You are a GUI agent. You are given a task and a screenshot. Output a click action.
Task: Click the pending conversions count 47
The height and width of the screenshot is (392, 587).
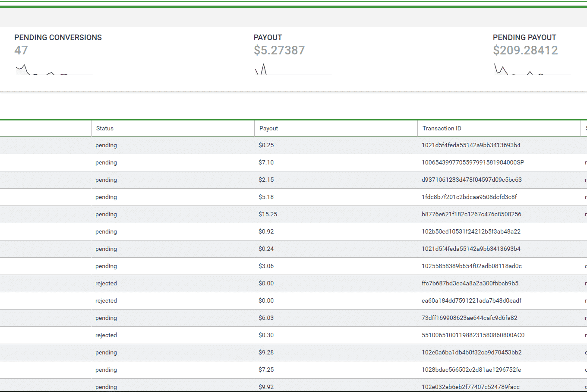pos(21,51)
